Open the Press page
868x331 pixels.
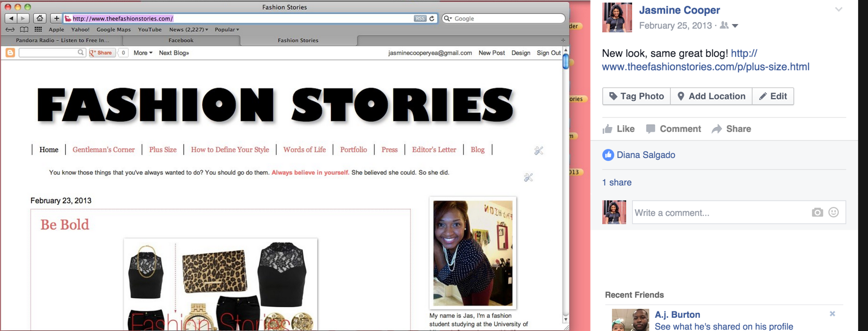coord(389,150)
